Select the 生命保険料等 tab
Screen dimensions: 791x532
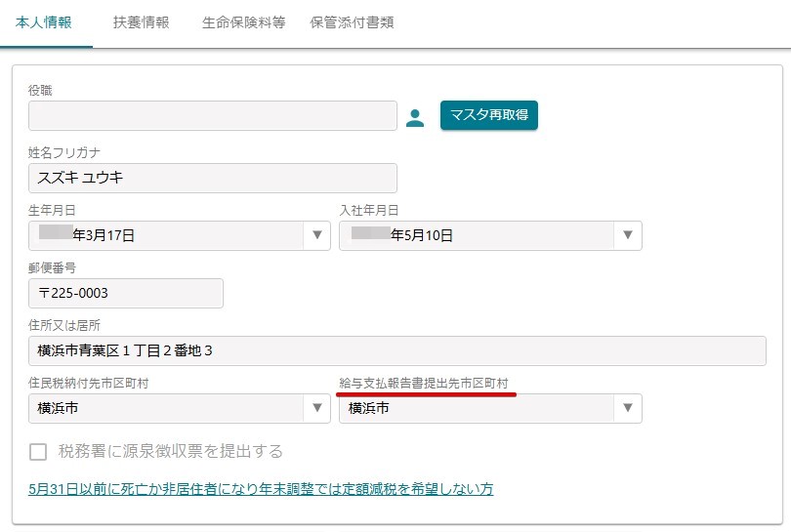[x=244, y=22]
